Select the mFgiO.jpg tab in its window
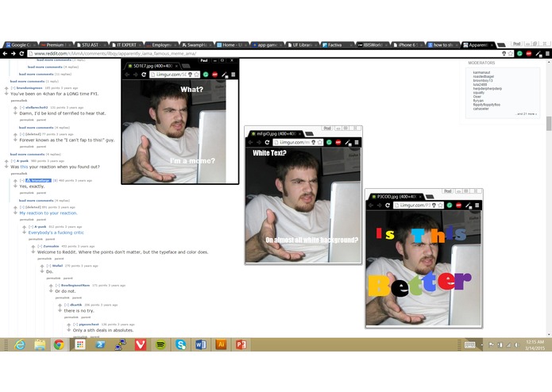This screenshot has width=552, height=392. (276, 134)
